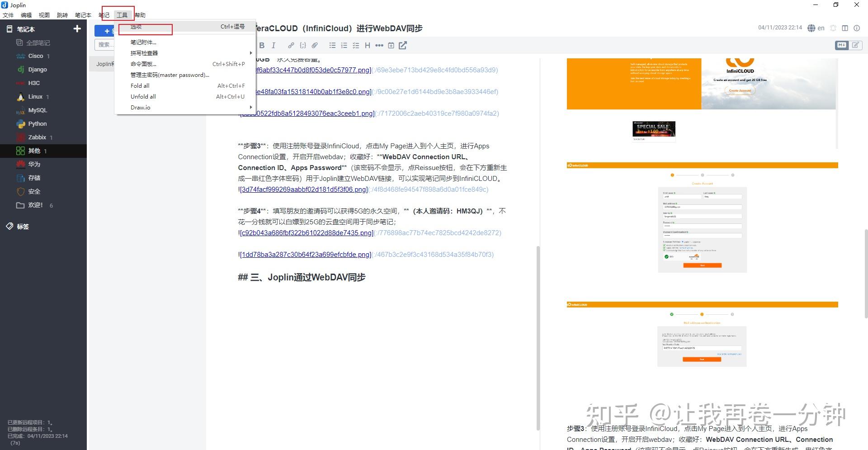This screenshot has height=450, width=868.
Task: Open the c92b043a png attachment link
Action: point(306,232)
